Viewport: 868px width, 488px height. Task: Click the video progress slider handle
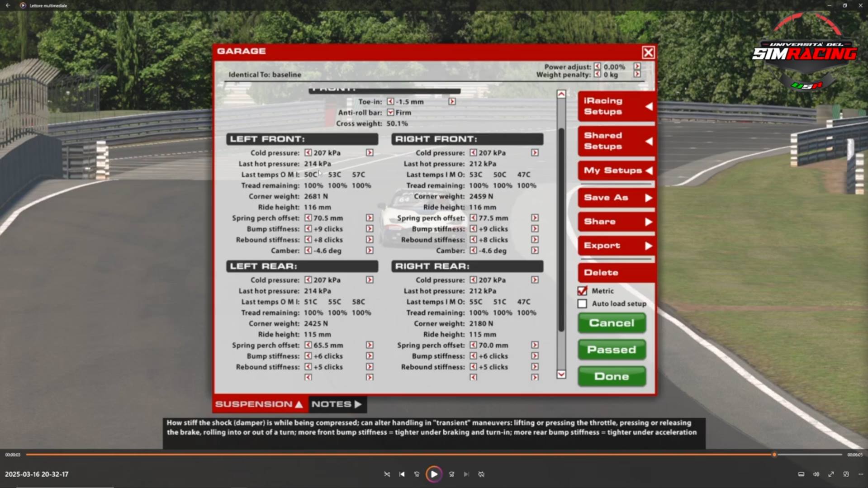pyautogui.click(x=774, y=455)
